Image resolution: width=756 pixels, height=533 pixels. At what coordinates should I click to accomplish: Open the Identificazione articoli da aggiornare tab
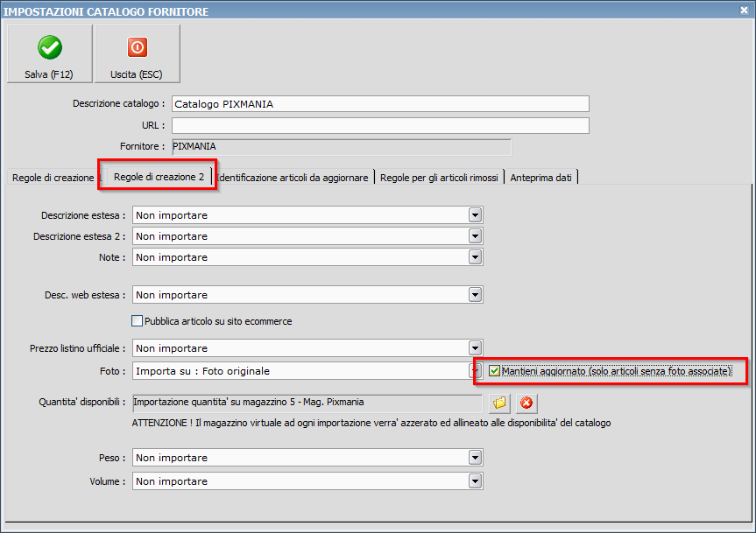click(x=293, y=177)
